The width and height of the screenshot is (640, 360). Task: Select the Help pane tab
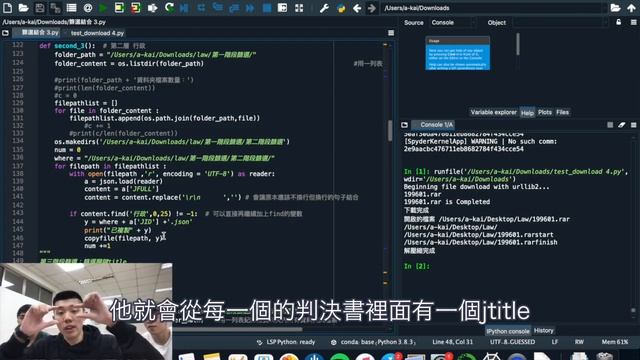click(527, 113)
